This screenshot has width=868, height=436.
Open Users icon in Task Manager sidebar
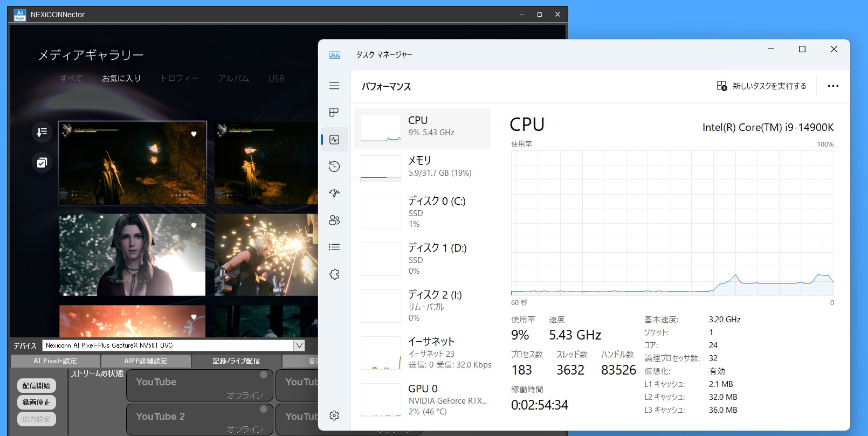click(334, 220)
